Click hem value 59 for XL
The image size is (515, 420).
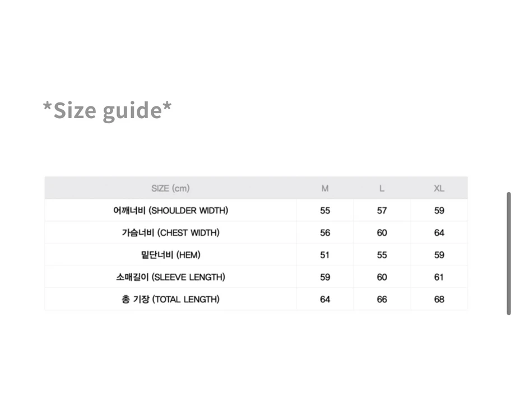point(439,255)
